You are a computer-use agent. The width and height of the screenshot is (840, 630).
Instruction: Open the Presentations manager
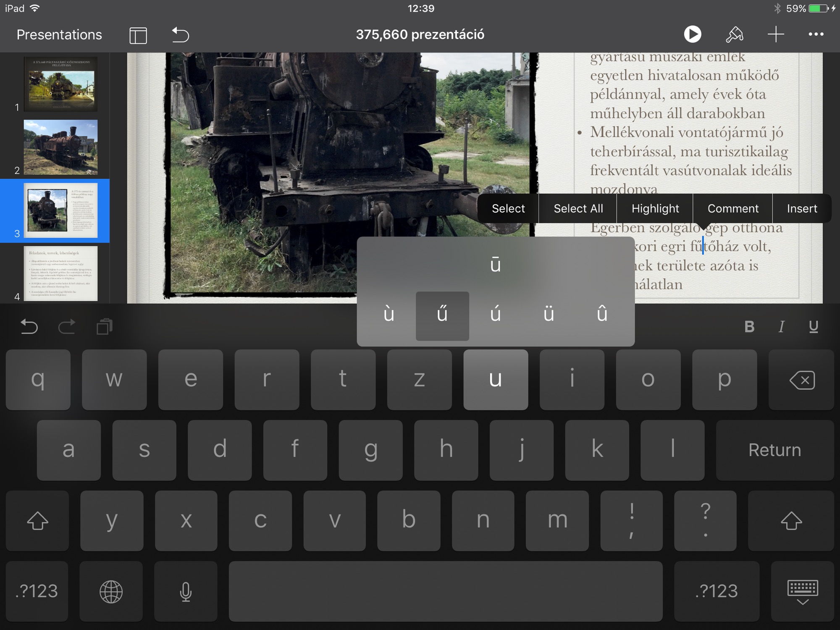pyautogui.click(x=59, y=34)
